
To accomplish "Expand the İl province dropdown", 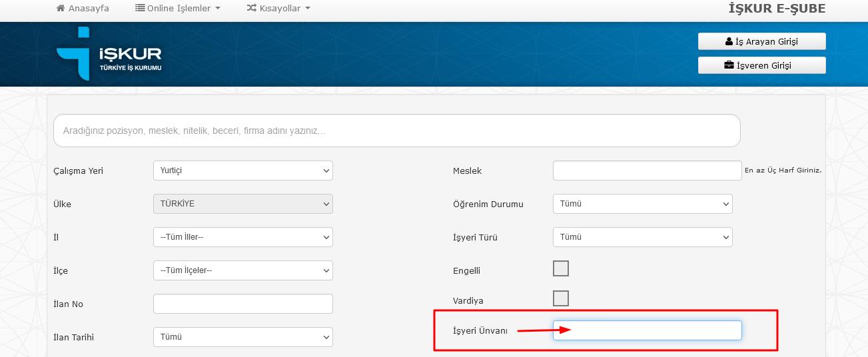I will point(243,237).
